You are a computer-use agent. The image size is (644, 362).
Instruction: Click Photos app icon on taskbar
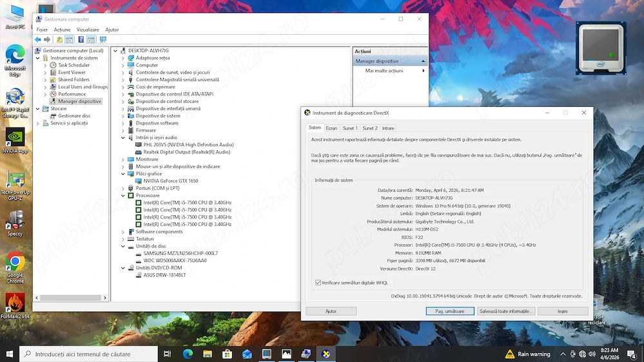click(x=286, y=354)
